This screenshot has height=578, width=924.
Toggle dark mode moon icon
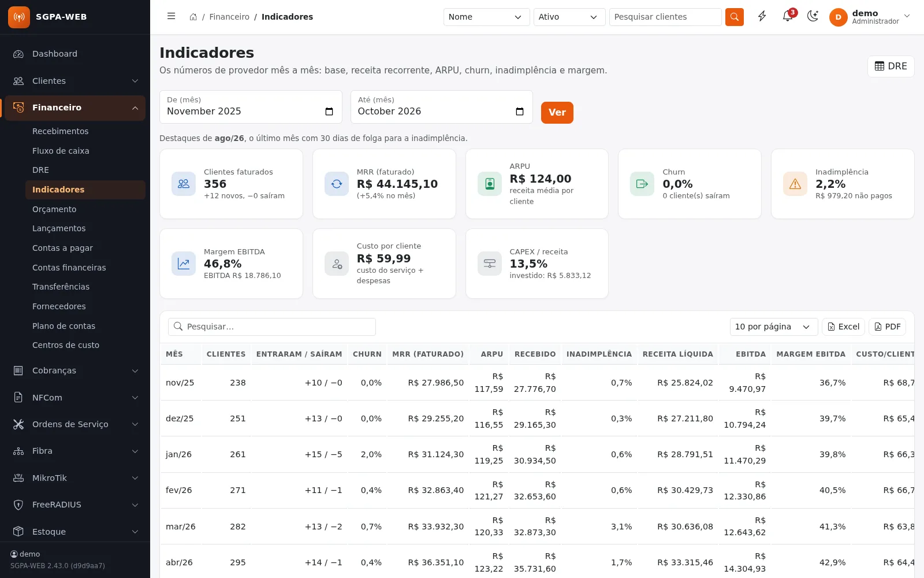[x=813, y=16]
